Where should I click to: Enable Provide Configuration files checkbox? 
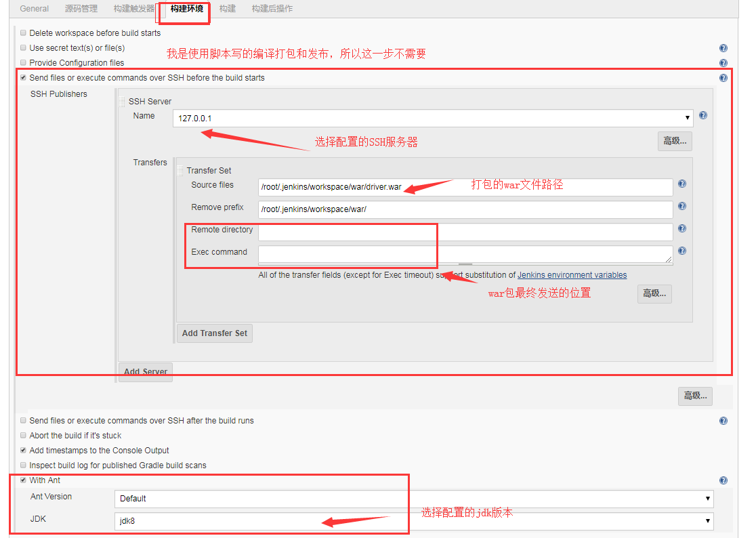23,62
